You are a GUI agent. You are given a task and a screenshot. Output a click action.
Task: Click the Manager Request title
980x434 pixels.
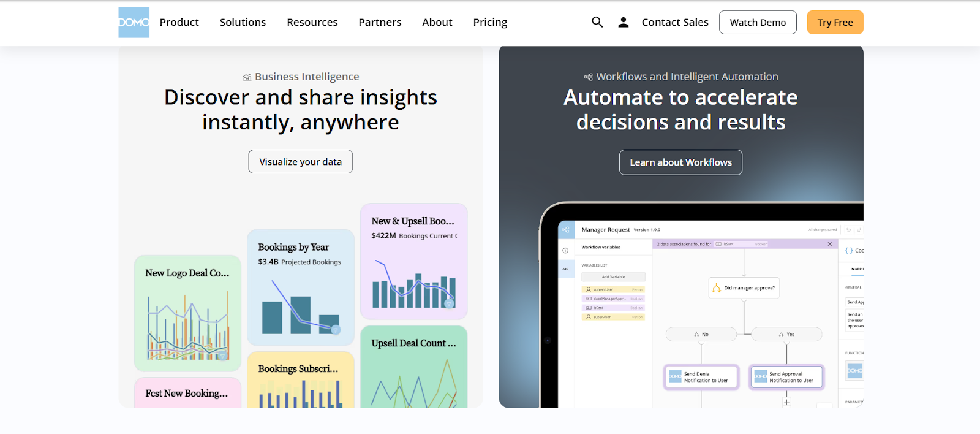pos(605,230)
